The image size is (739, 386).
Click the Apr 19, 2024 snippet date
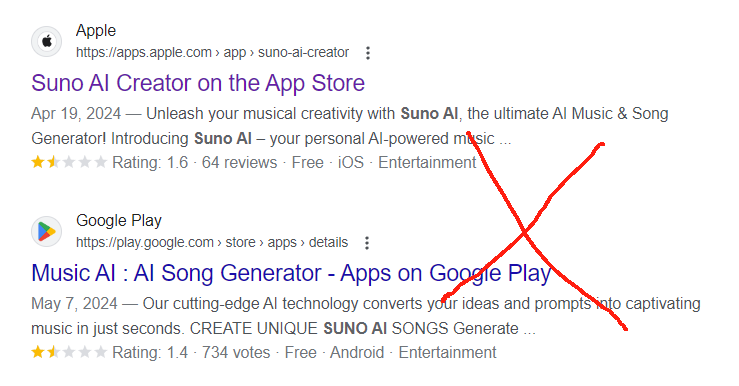pyautogui.click(x=76, y=114)
